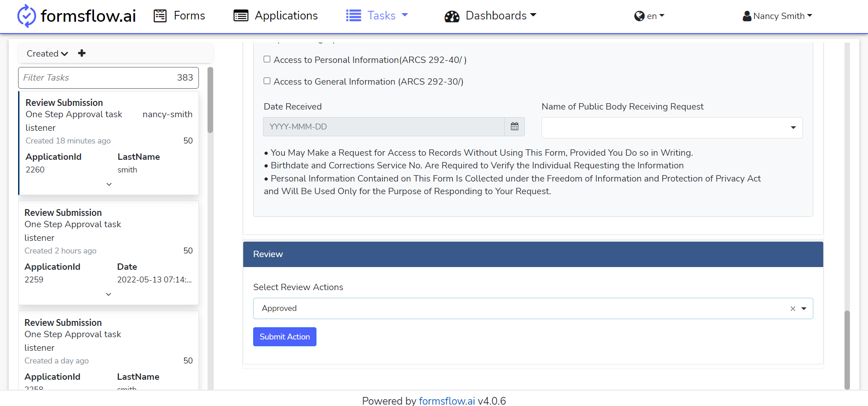
Task: Expand task card for ApplicationId 2259
Action: (x=108, y=294)
